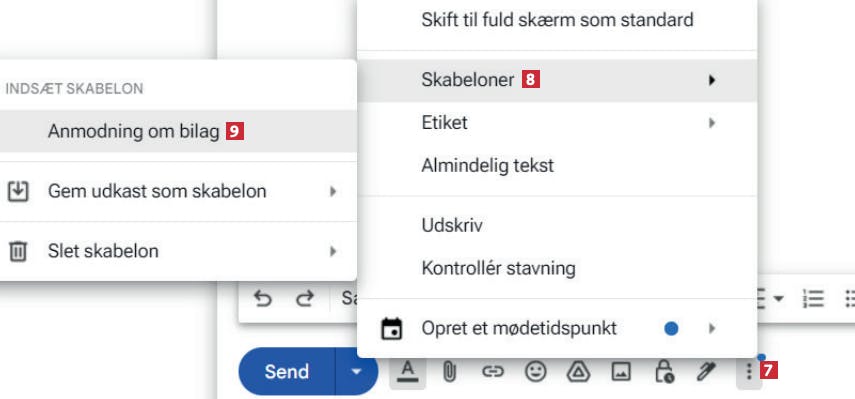Open the three-dot more options button
Screen dimensions: 855x399
[x=749, y=372]
